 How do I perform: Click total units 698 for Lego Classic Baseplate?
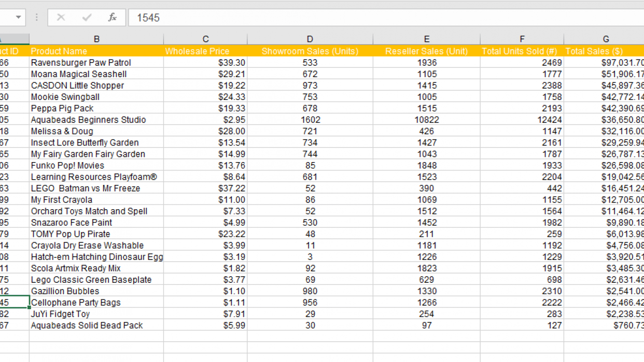pyautogui.click(x=522, y=279)
